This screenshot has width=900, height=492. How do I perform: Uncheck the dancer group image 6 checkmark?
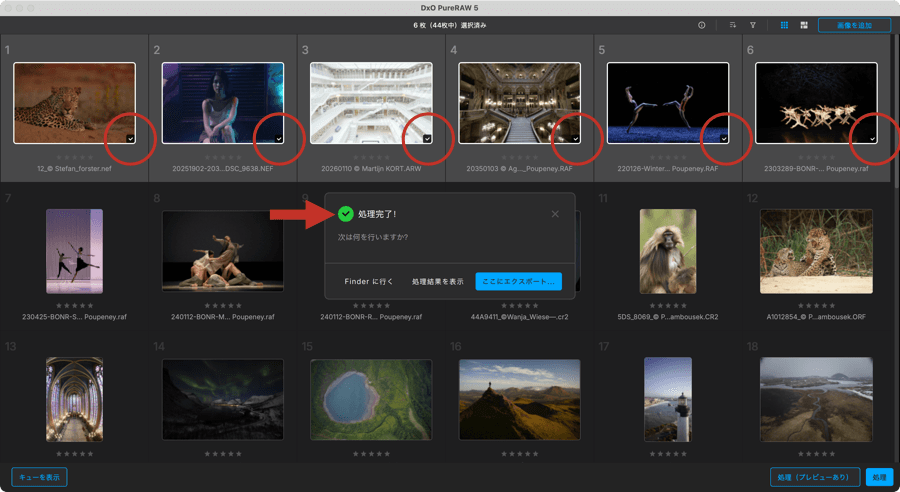coord(872,139)
